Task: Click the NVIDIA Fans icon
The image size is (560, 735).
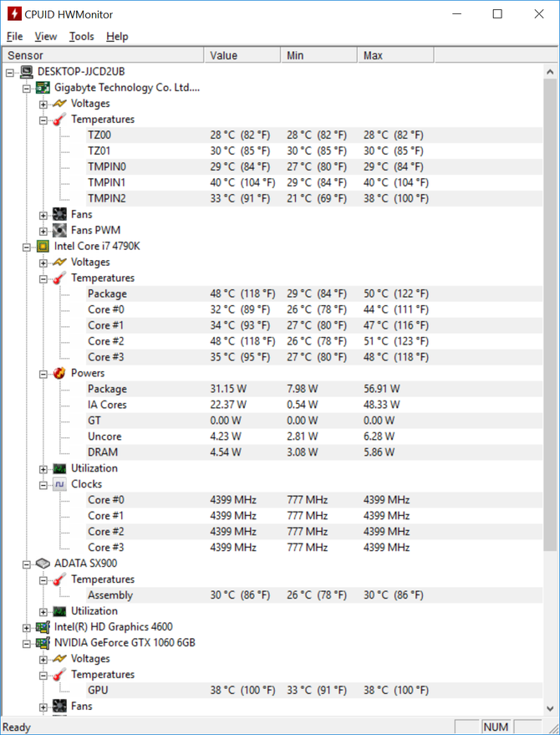Action: (59, 707)
